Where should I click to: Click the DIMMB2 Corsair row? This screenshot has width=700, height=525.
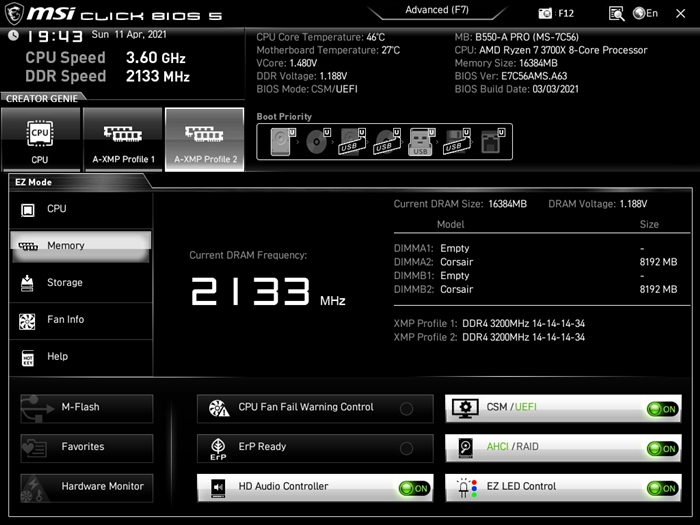pyautogui.click(x=536, y=289)
